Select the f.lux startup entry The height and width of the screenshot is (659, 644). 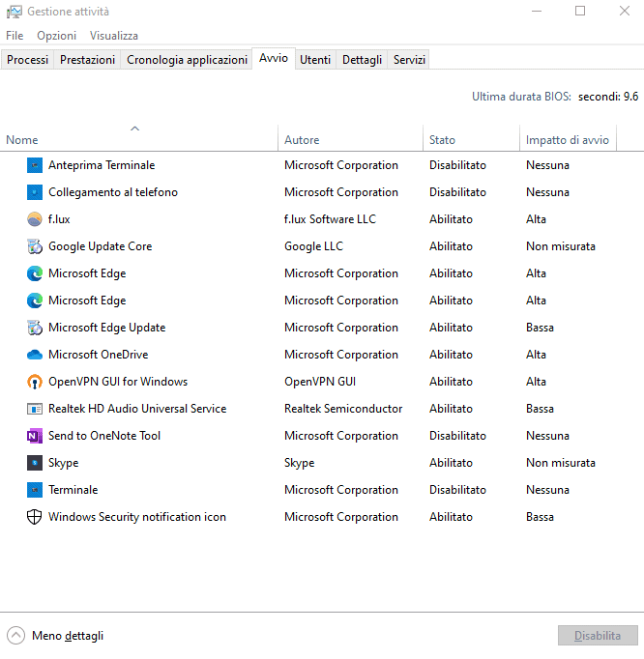(x=59, y=219)
